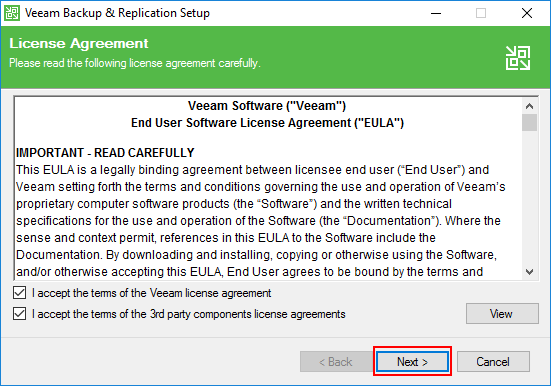Click the 'I accept the terms of the Veeam license agreement' label
The image size is (551, 386).
click(151, 293)
